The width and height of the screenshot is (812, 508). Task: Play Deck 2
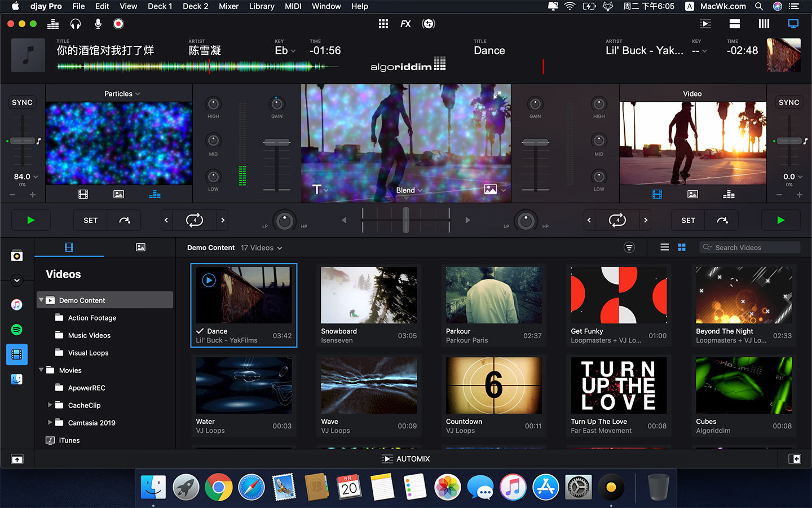point(781,220)
